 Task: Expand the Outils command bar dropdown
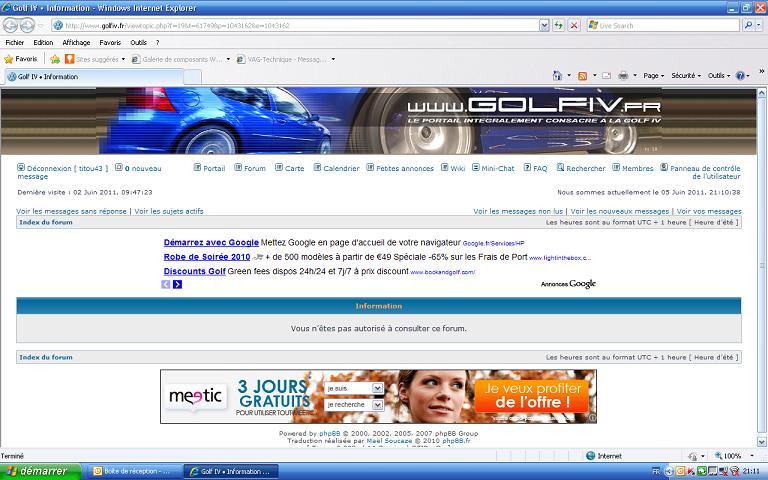[x=719, y=75]
